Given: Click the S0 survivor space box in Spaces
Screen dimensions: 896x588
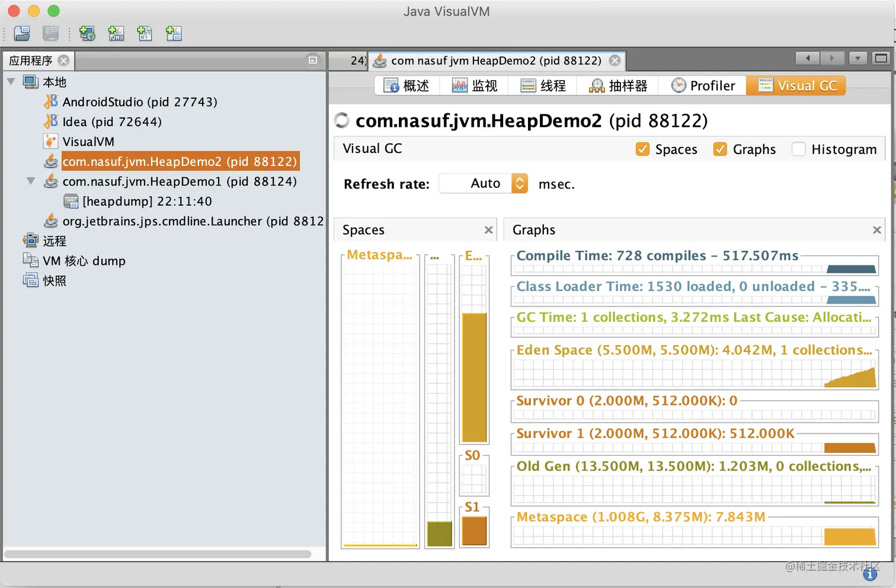Looking at the screenshot, I should coord(474,479).
